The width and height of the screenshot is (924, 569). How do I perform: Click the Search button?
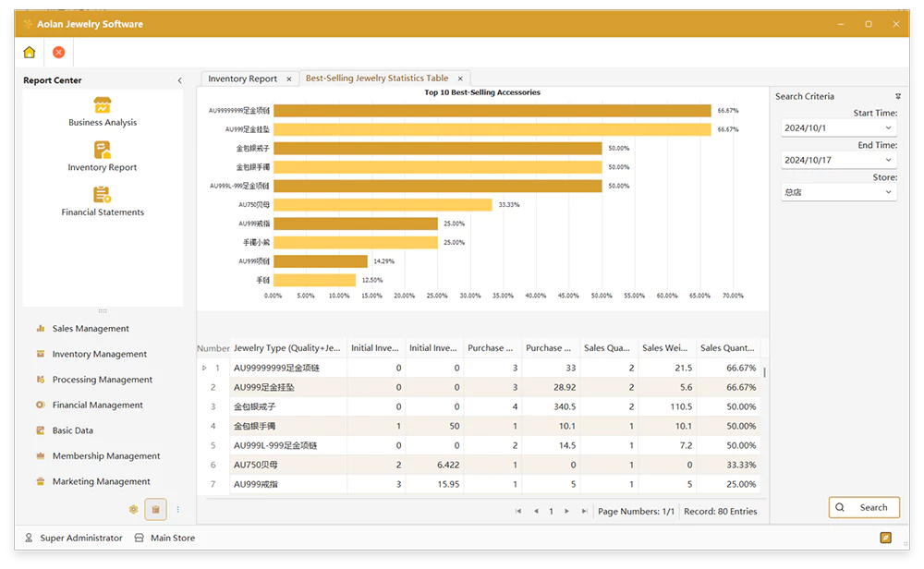864,507
